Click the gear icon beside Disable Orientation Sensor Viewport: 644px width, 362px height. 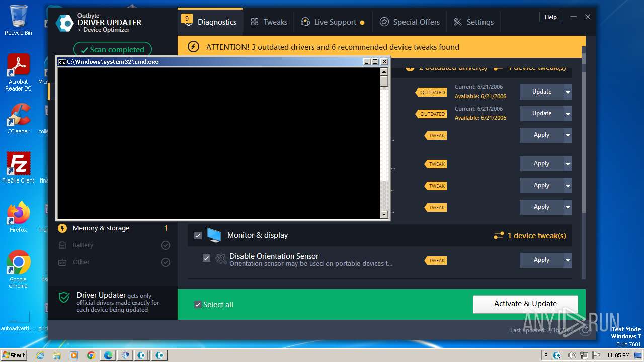pyautogui.click(x=221, y=259)
